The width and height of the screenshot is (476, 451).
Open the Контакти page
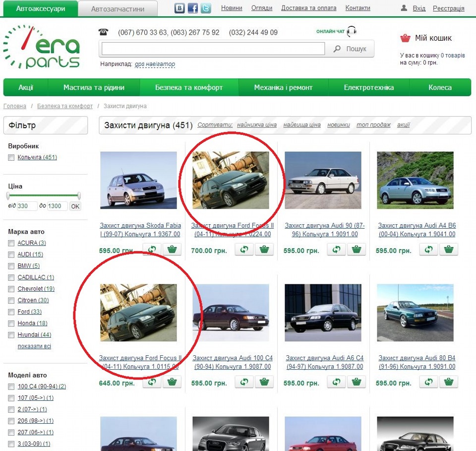coord(357,8)
